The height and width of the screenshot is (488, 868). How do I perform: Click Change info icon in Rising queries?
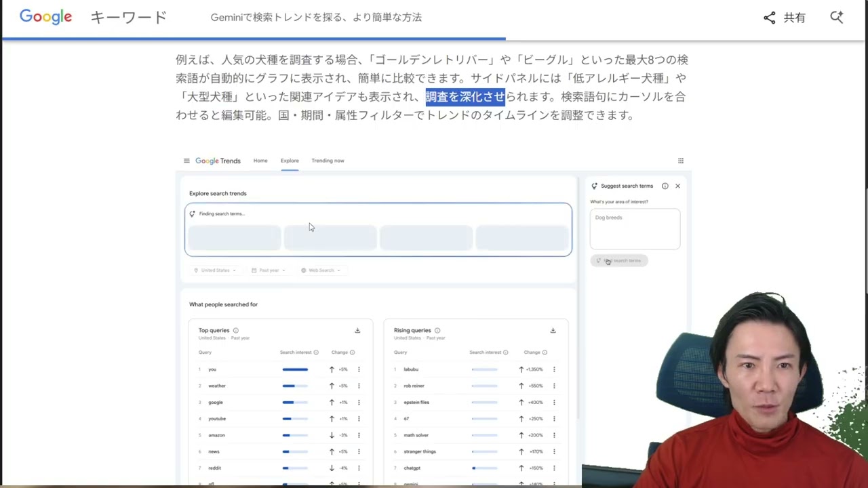click(x=545, y=352)
